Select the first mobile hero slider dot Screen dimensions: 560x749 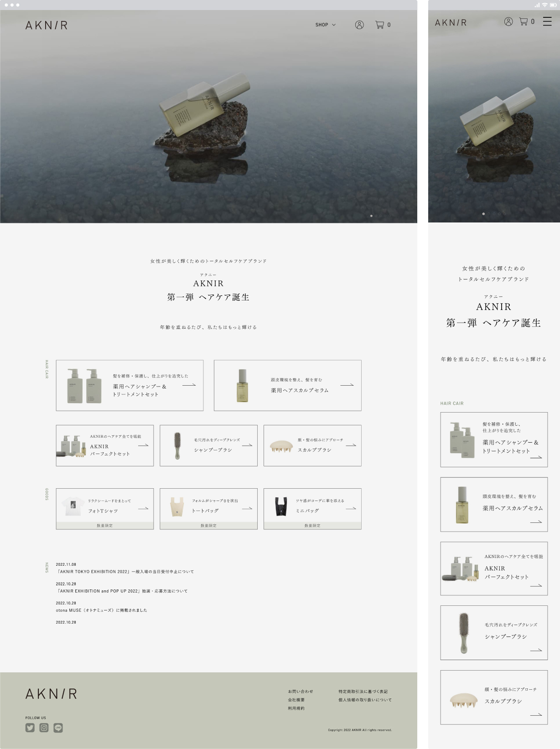(x=483, y=213)
